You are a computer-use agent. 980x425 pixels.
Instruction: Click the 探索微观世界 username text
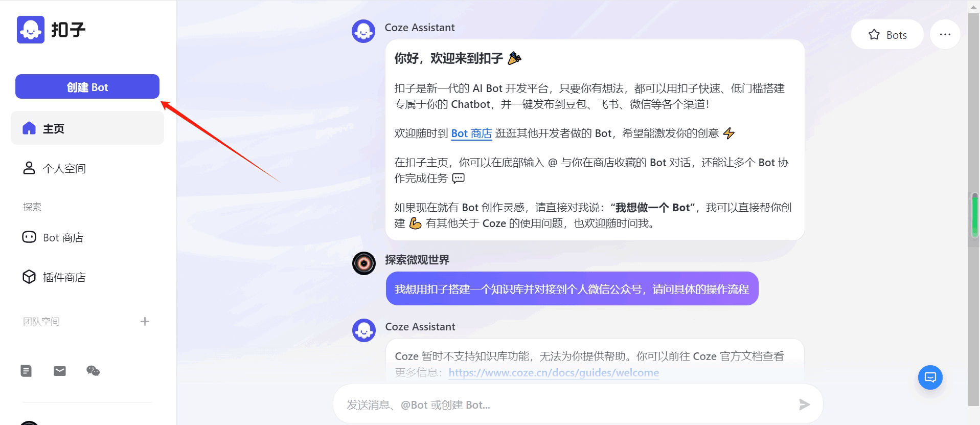[x=417, y=260]
